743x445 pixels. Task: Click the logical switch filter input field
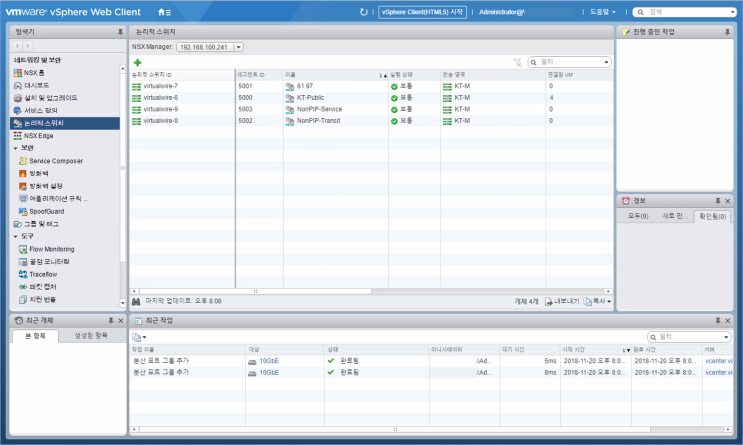coord(571,62)
